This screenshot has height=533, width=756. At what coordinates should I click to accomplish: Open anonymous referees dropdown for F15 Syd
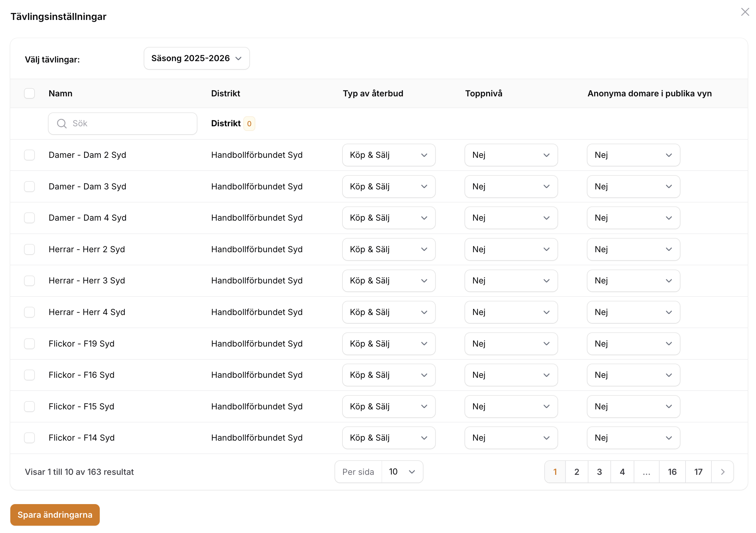point(634,406)
